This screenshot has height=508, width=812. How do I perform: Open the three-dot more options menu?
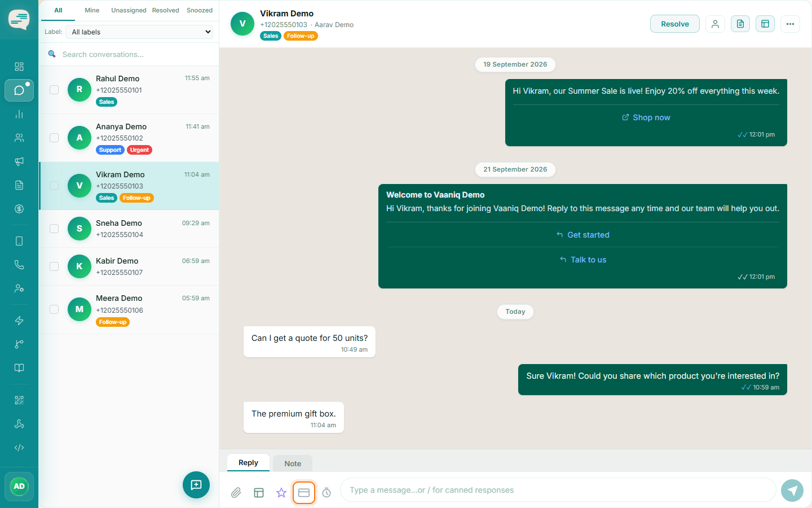[790, 24]
